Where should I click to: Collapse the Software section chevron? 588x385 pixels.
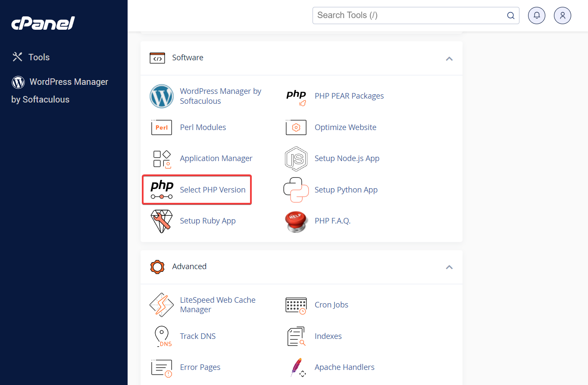point(449,58)
